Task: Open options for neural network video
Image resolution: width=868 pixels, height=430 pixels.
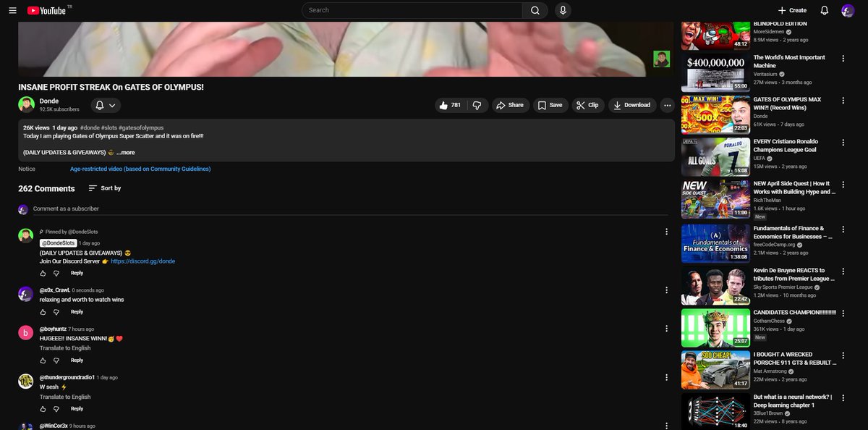Action: tap(843, 399)
